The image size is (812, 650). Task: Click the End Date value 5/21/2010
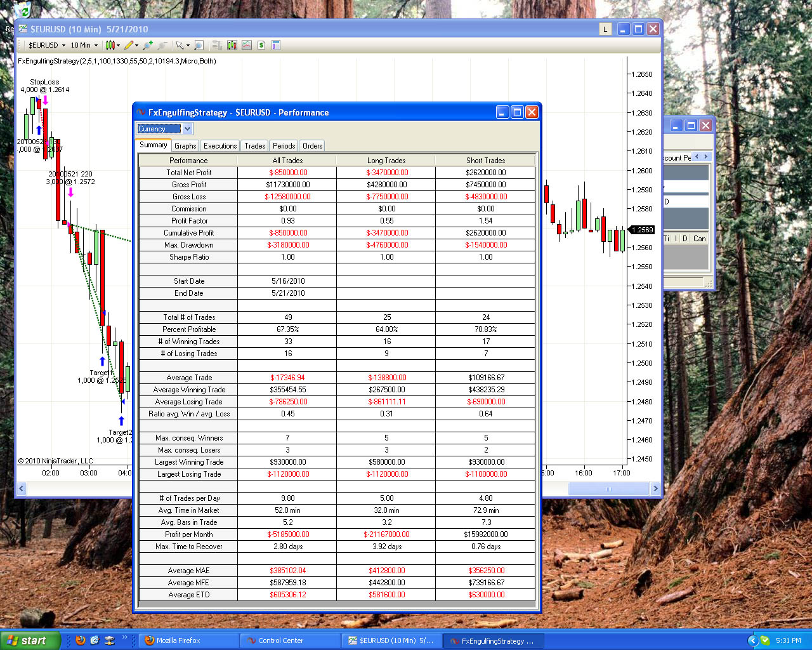288,293
